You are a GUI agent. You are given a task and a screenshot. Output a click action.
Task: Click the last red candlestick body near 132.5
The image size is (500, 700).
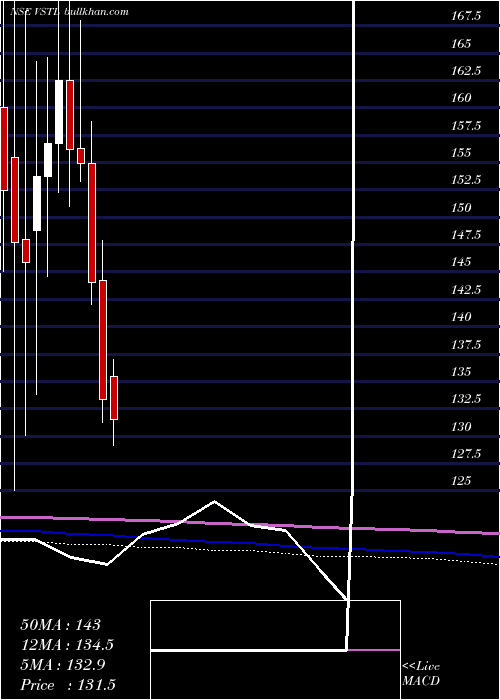click(x=114, y=398)
